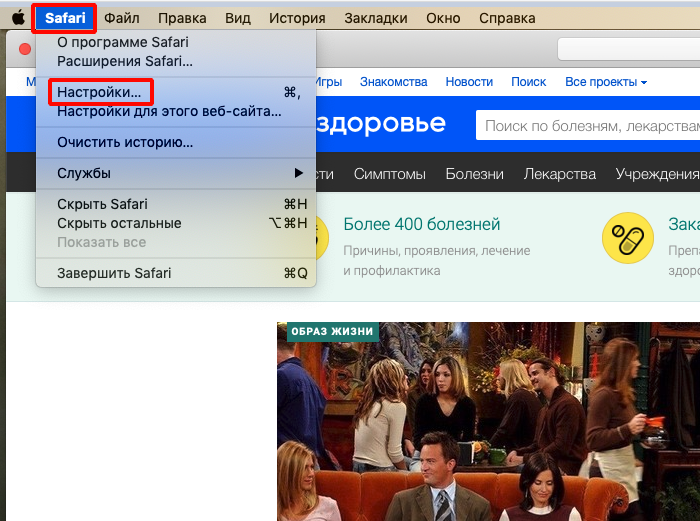Open the Safari menu in menu bar
Screen dimensions: 700x521
[x=65, y=18]
